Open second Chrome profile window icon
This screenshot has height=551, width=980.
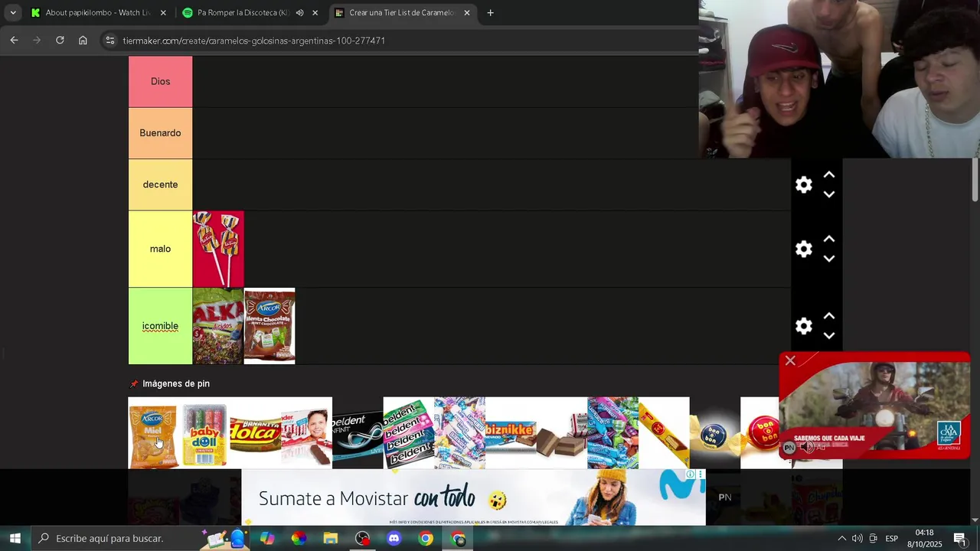pos(458,539)
